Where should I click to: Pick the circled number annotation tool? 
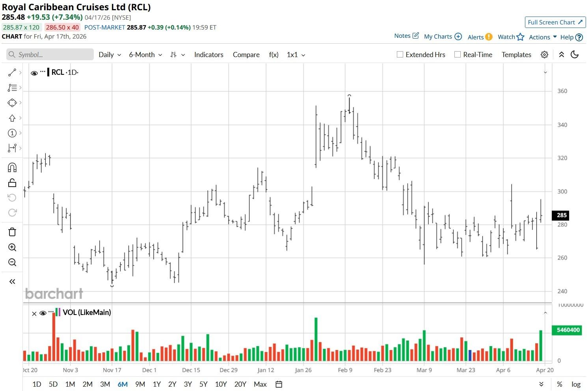tap(12, 133)
